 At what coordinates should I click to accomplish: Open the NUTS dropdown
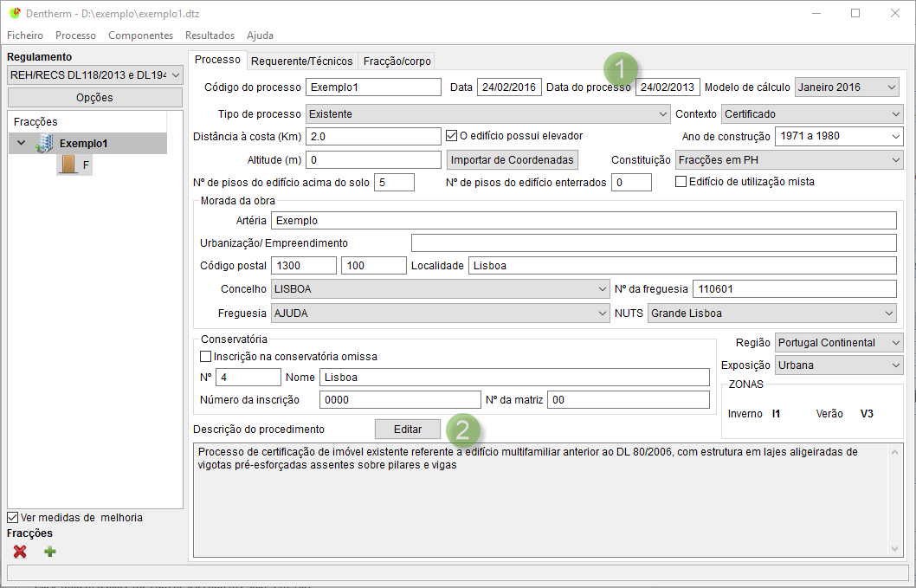coord(771,313)
